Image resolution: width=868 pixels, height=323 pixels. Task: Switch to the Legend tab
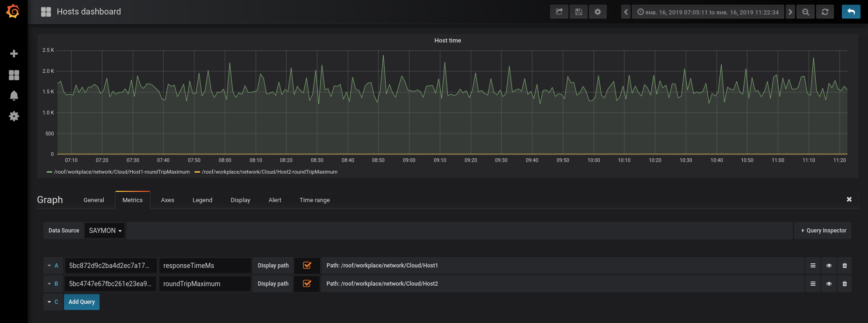tap(202, 200)
